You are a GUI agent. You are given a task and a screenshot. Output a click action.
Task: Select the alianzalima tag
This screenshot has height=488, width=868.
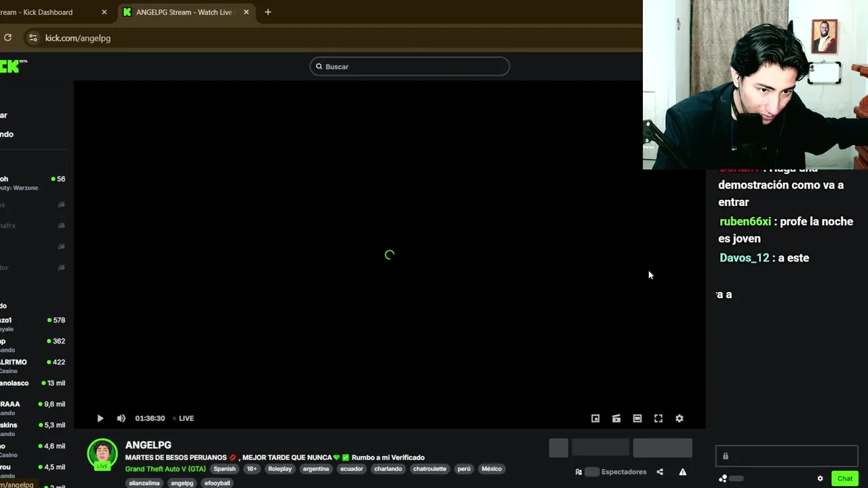point(144,483)
